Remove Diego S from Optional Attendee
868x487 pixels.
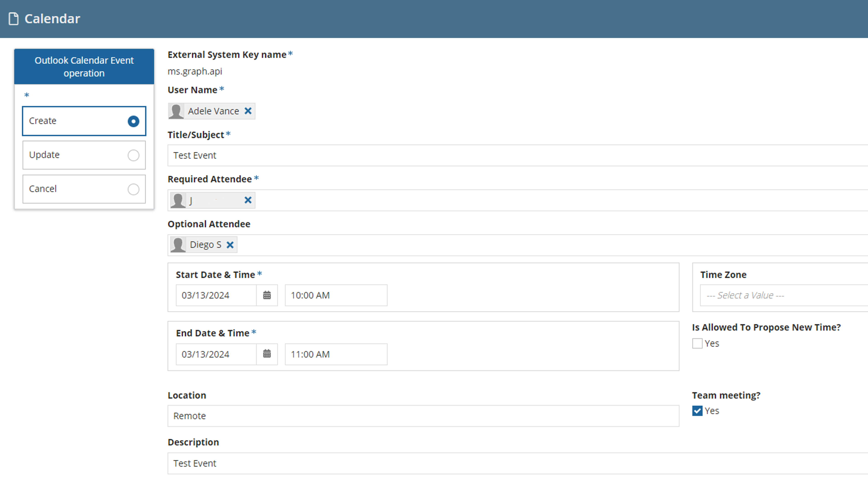[230, 245]
